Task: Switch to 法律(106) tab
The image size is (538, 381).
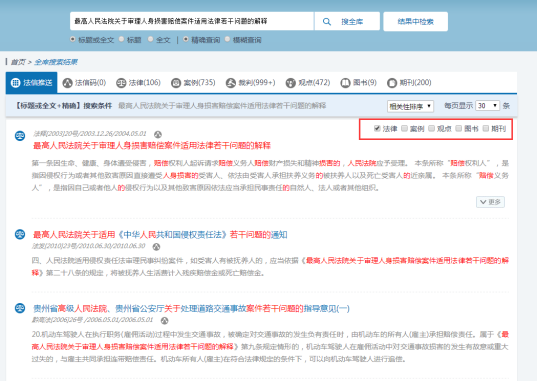Action: tap(138, 83)
